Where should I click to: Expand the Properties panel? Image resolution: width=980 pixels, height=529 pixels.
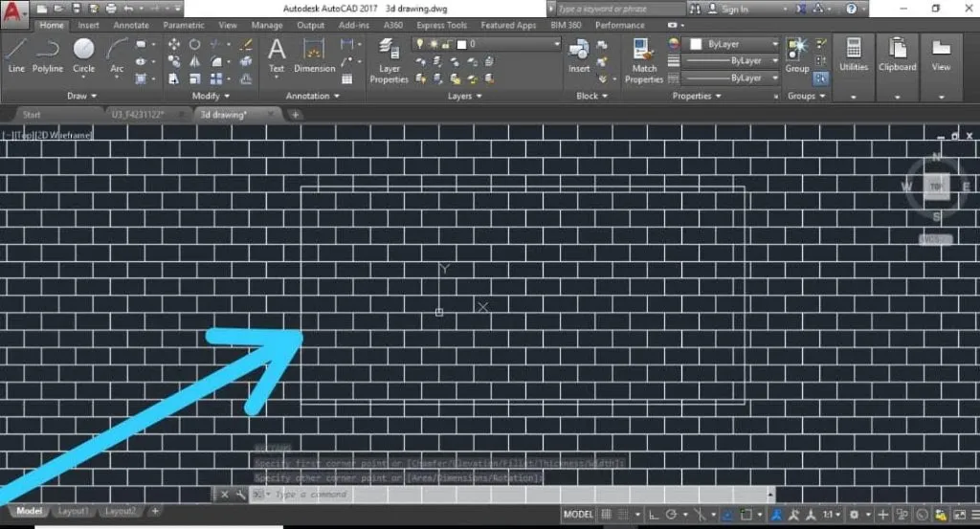(697, 97)
